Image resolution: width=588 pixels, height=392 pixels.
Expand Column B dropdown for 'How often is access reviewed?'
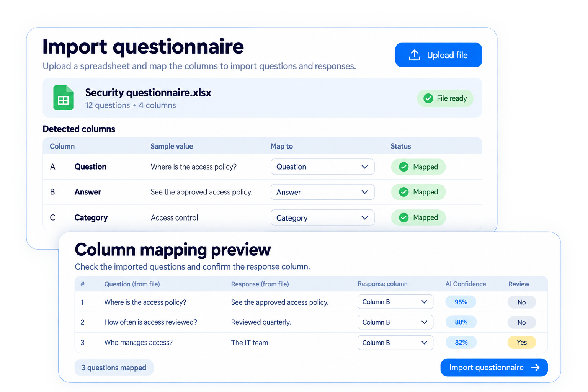(395, 322)
